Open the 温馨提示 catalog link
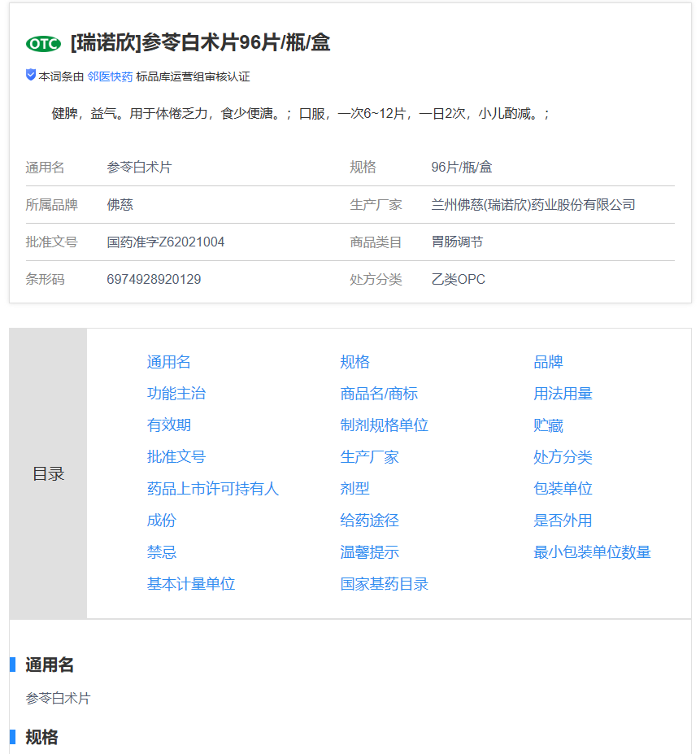Image resolution: width=700 pixels, height=754 pixels. point(369,552)
